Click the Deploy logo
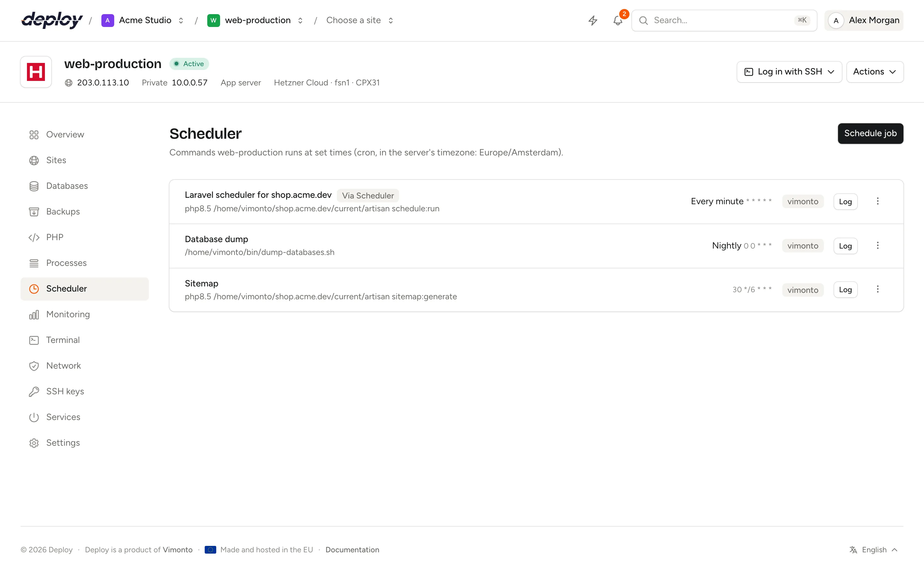 [52, 20]
